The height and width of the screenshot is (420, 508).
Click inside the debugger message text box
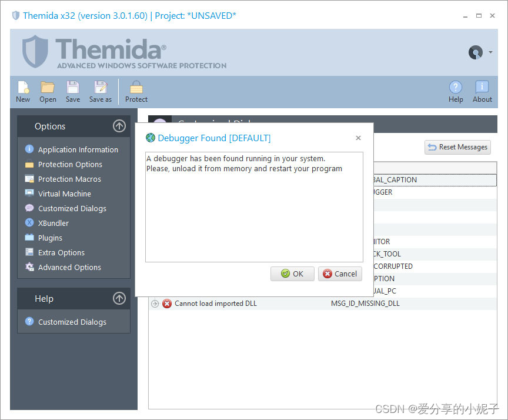(255, 207)
